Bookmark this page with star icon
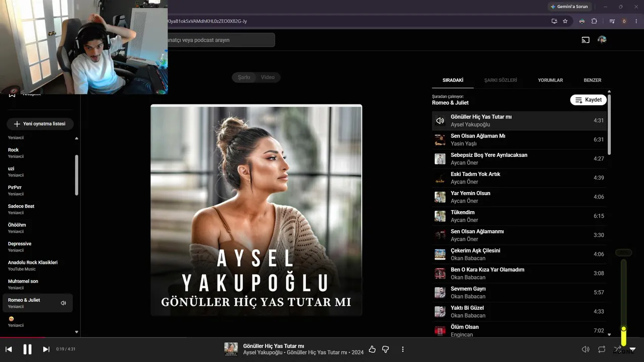The height and width of the screenshot is (362, 644). click(566, 21)
